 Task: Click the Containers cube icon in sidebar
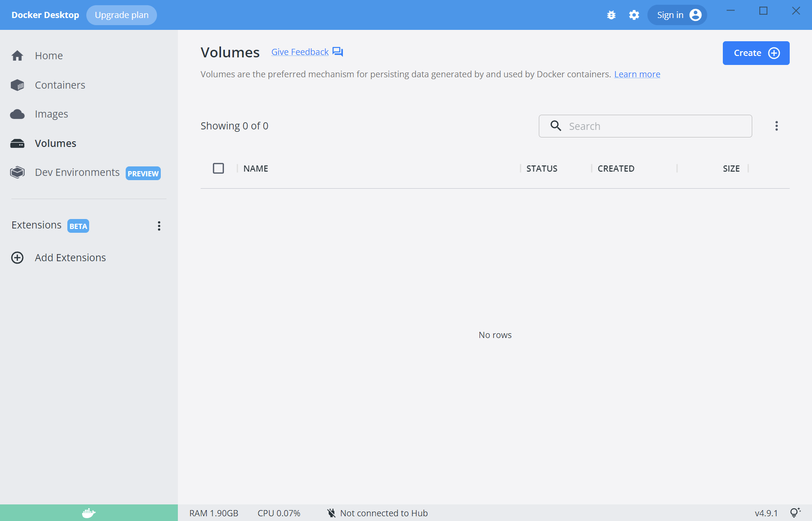pyautogui.click(x=18, y=85)
